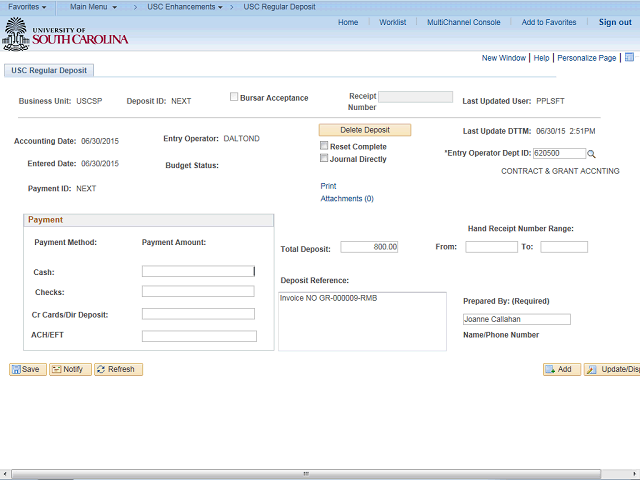The width and height of the screenshot is (640, 480).
Task: Click the Last Updated User value PPLSFT
Action: 550,101
